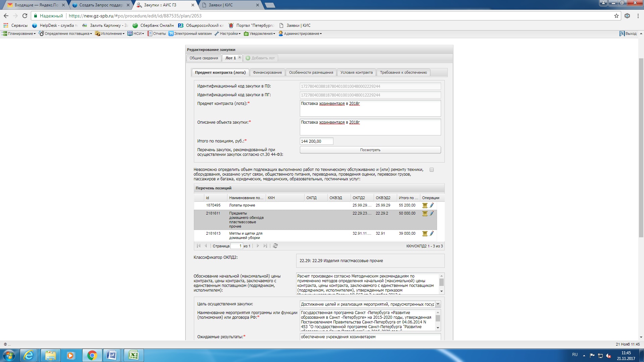Click the pencil edit icon for Лопаты прочие
The image size is (644, 362).
(432, 205)
